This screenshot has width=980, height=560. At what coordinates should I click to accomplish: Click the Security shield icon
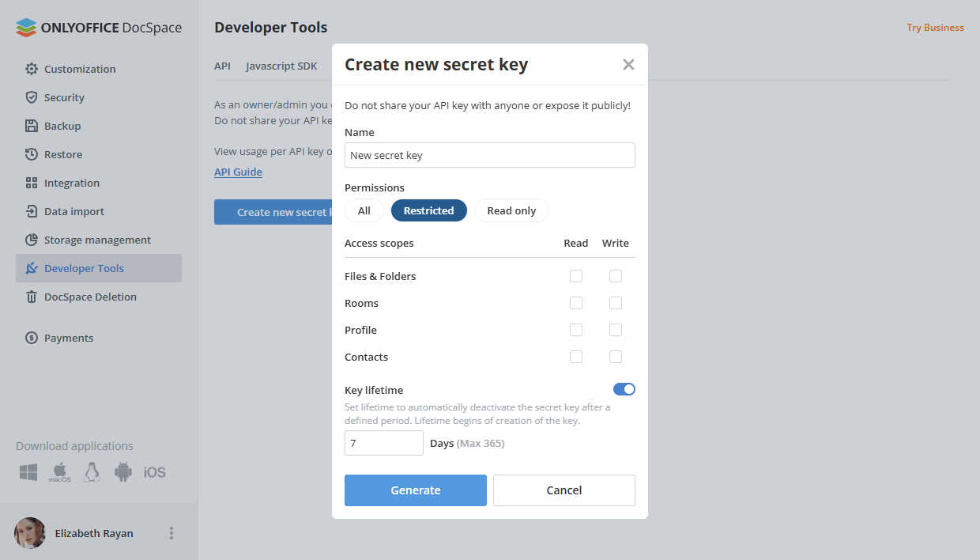pyautogui.click(x=32, y=97)
